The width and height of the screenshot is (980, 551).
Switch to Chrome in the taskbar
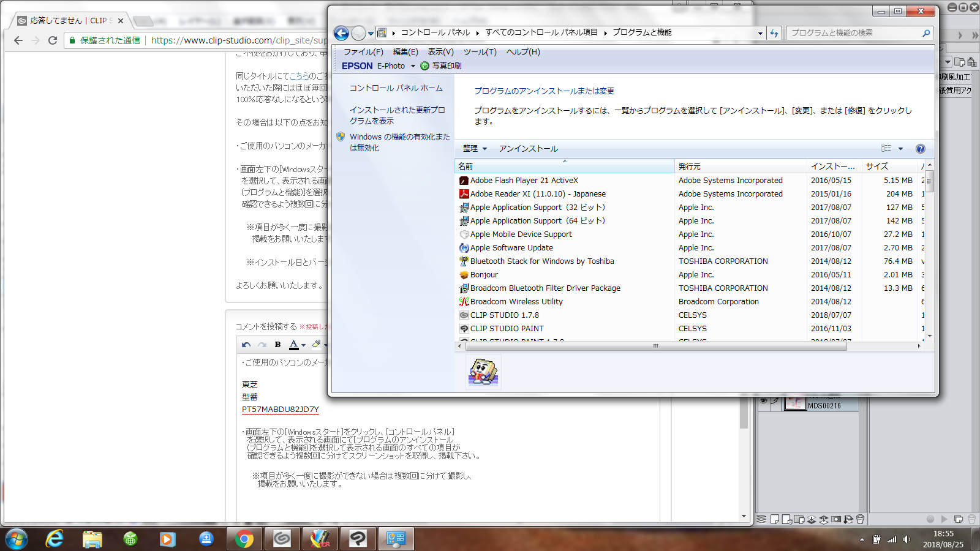click(x=244, y=539)
